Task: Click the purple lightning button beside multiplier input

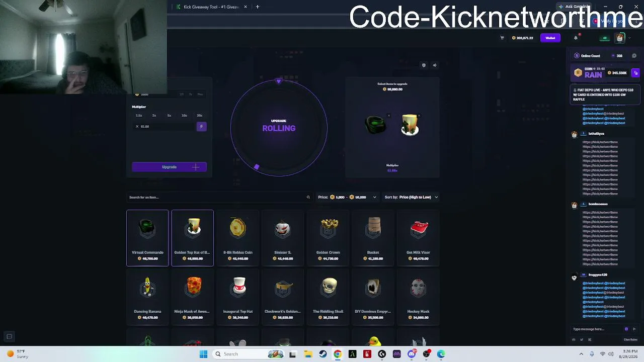Action: click(x=201, y=126)
